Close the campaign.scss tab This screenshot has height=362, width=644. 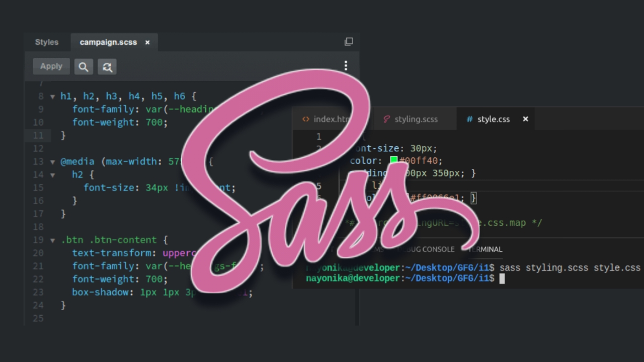(147, 43)
